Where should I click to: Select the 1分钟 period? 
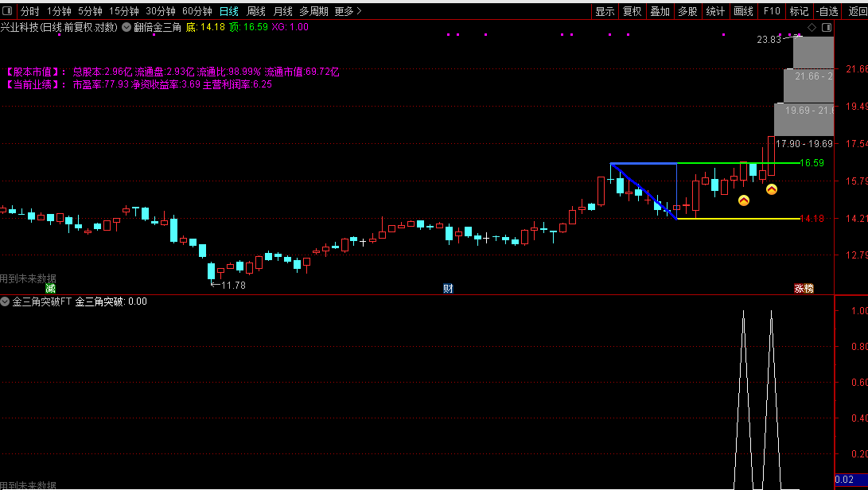coord(59,11)
